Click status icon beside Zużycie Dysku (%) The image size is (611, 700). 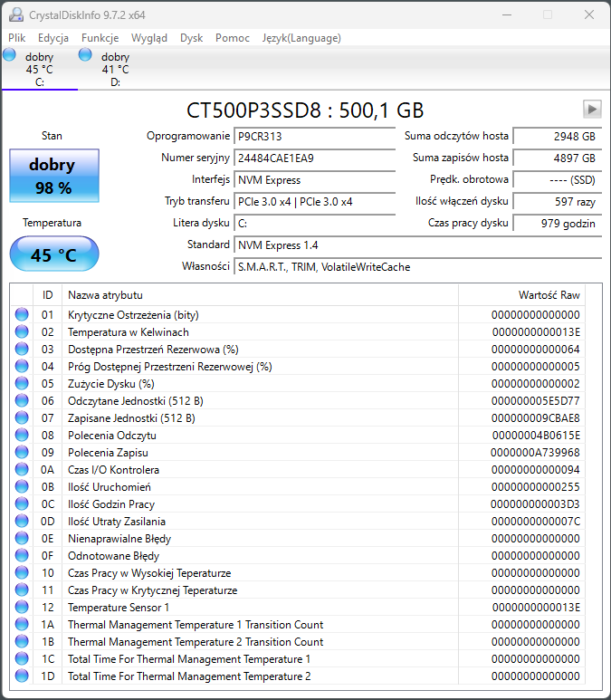tap(22, 384)
